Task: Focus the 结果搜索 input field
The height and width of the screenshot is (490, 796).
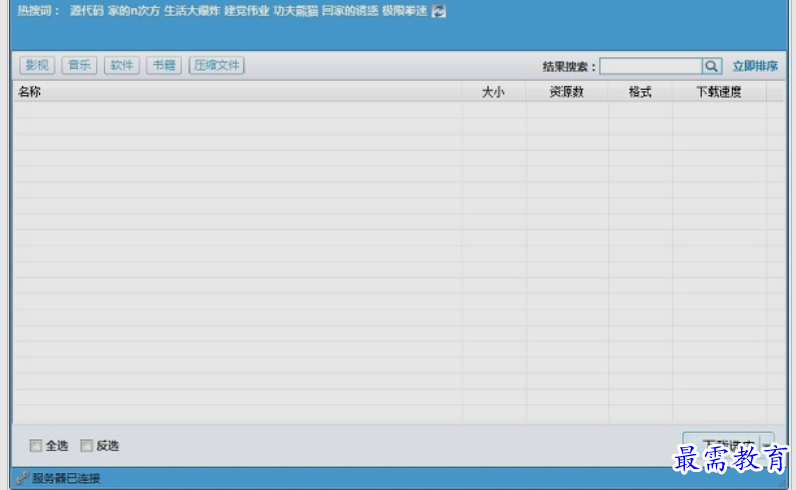Action: click(x=651, y=66)
